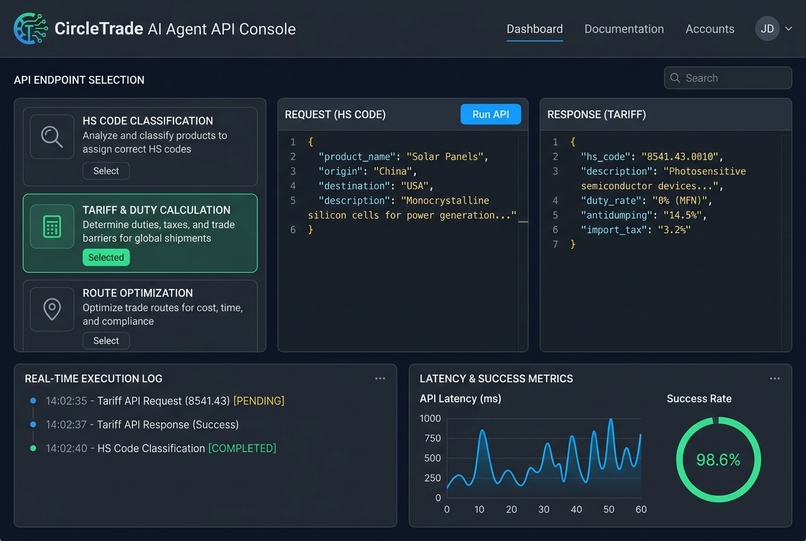
Task: Click Selected badge on Tariff & Duty Calculation
Action: click(x=106, y=257)
